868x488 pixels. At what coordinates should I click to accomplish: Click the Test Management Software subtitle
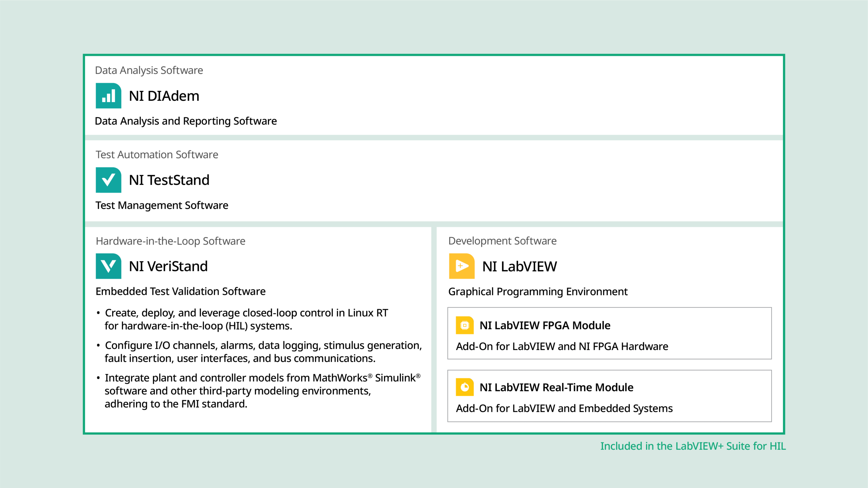click(x=162, y=205)
